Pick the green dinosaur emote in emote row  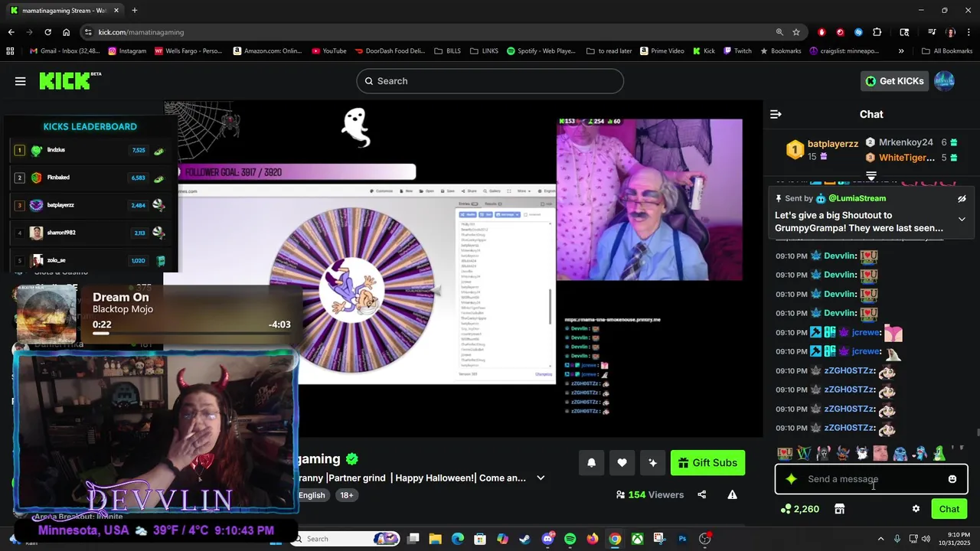click(939, 454)
